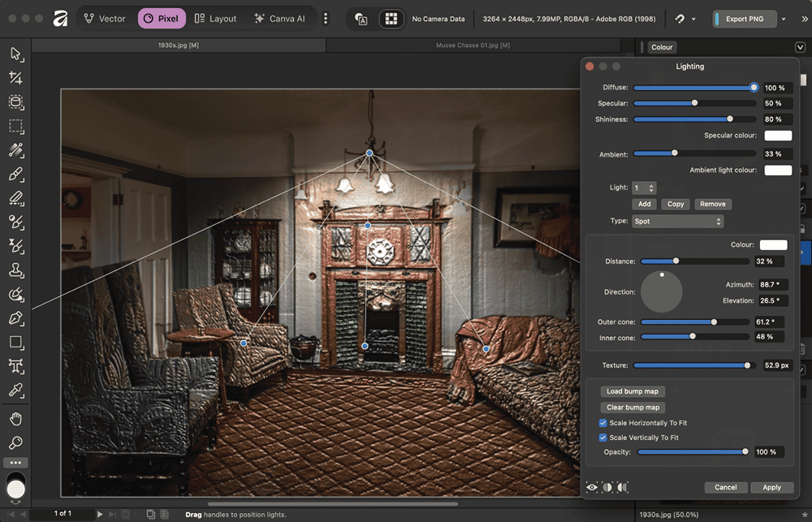The image size is (812, 522).
Task: Select the Paint Brush tool
Action: click(x=15, y=174)
